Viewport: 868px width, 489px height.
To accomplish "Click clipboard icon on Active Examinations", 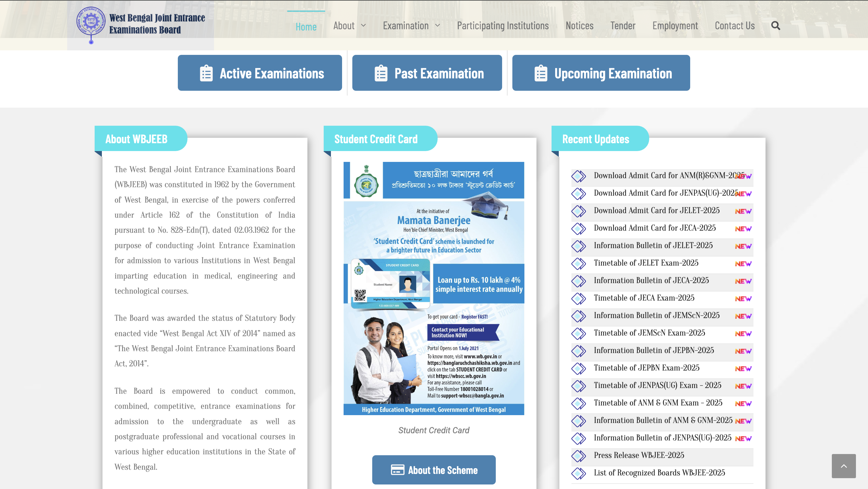I will (206, 73).
